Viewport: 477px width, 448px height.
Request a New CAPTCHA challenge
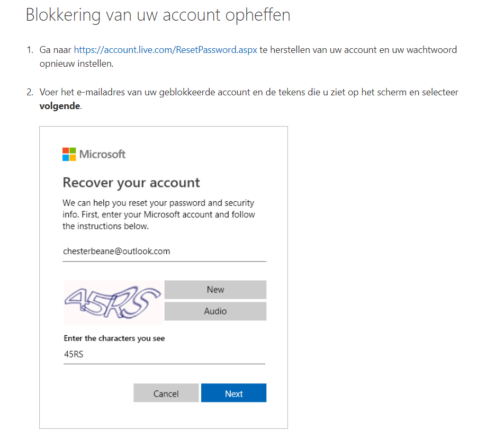pos(215,290)
